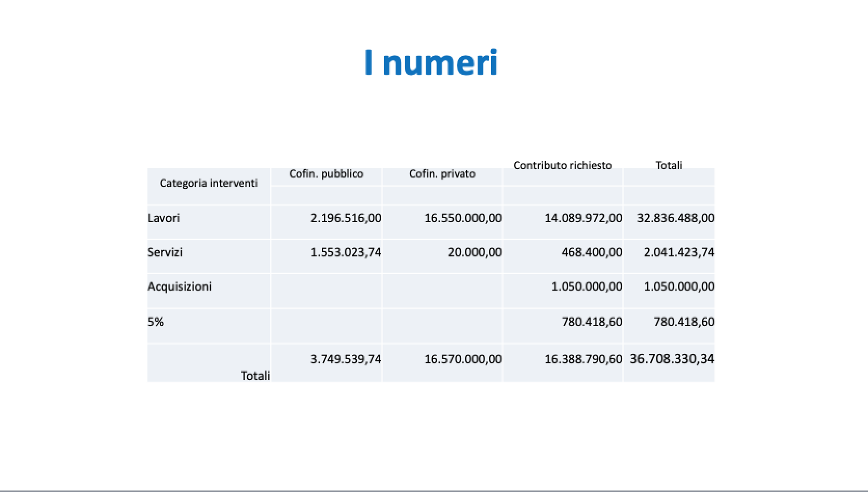Viewport: 868px width, 492px height.
Task: Click Acquisizioni Totali value 1.050.000,00
Action: coord(679,286)
